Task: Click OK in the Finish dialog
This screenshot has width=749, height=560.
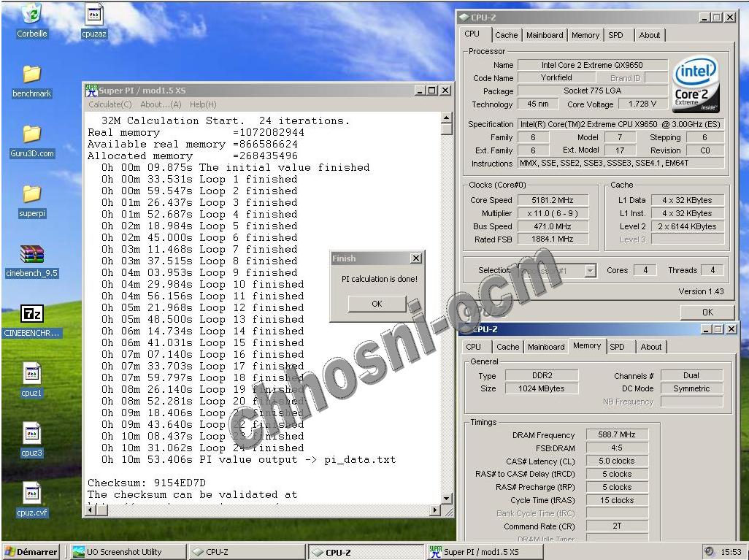Action: coord(377,304)
